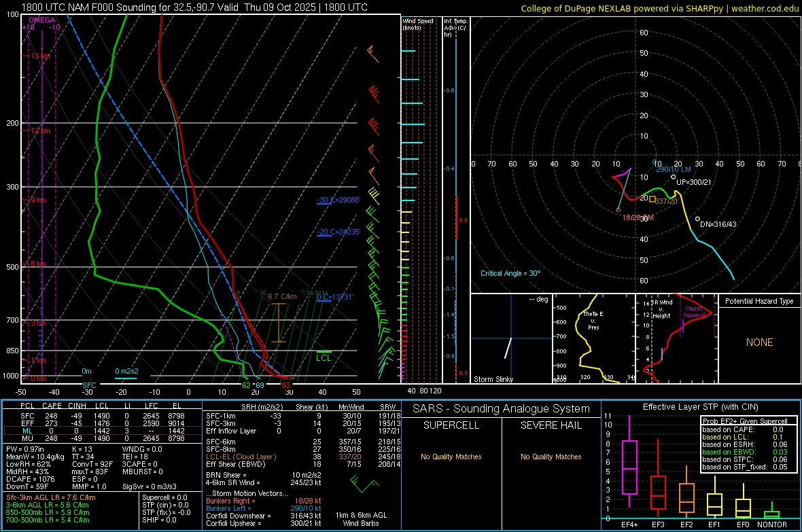Click the Theta-E v. Pres inset label
The image size is (802, 532).
pyautogui.click(x=593, y=320)
